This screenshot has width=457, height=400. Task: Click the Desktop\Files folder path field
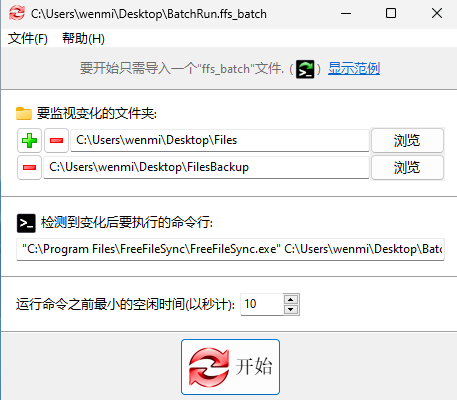(220, 140)
